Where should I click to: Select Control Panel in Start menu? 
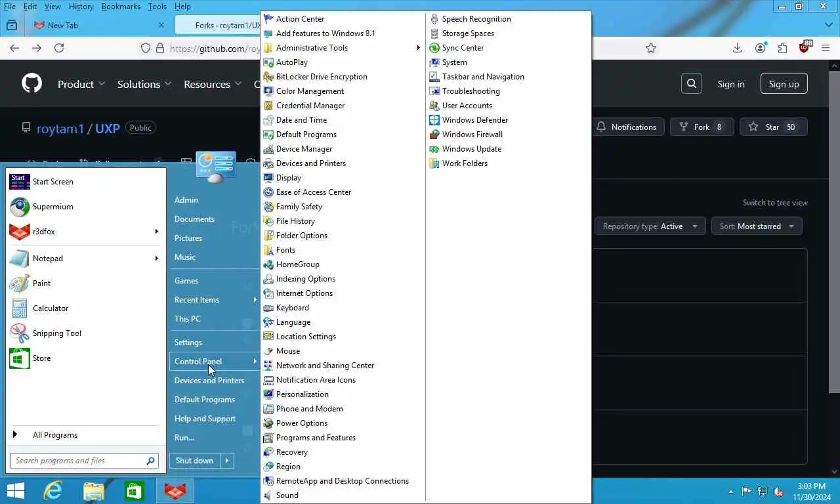pos(215,362)
